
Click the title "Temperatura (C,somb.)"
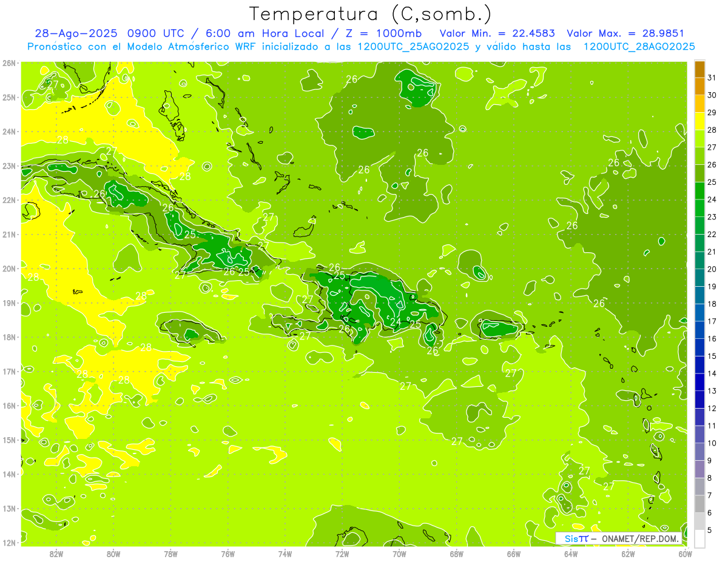[x=371, y=14]
